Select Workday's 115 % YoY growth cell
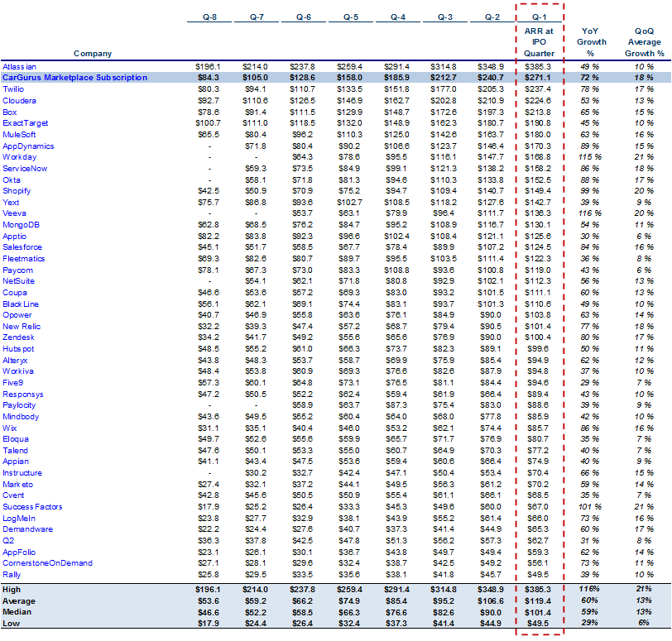Viewport: 672px width, 641px height. coord(590,157)
